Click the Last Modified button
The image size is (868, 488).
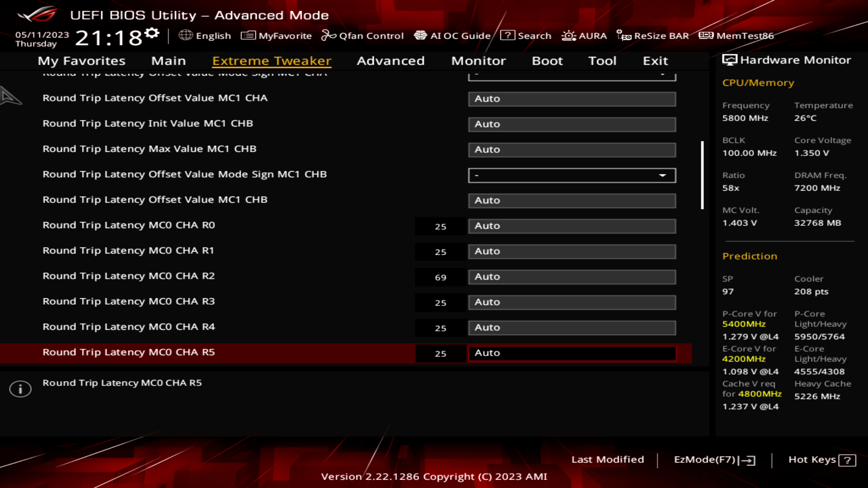(608, 459)
